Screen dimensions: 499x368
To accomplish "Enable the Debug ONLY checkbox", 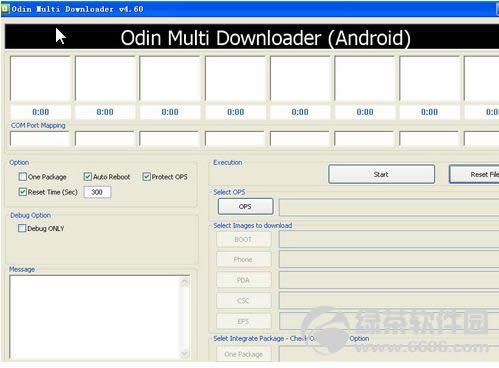I will click(22, 228).
